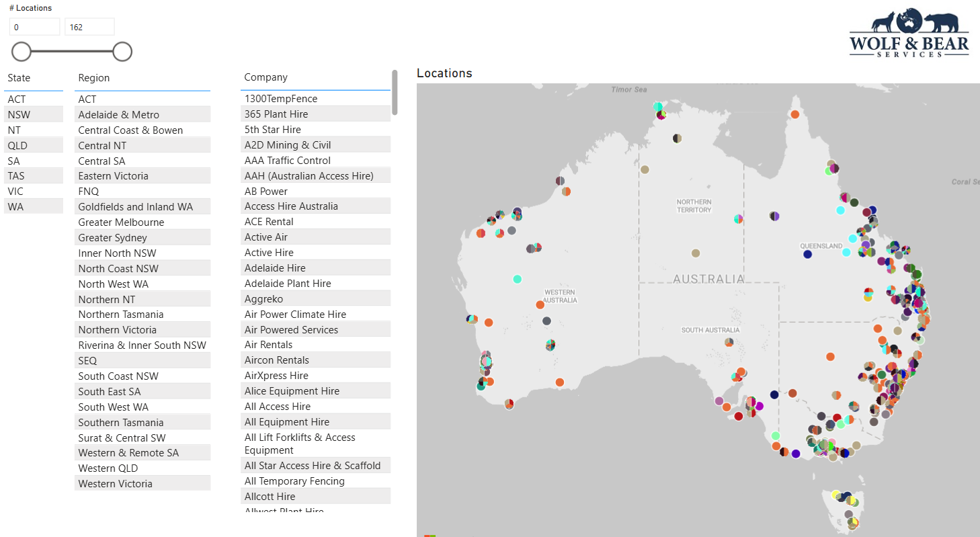Choose Air Power Climate Hire company
This screenshot has width=980, height=537.
click(x=316, y=315)
